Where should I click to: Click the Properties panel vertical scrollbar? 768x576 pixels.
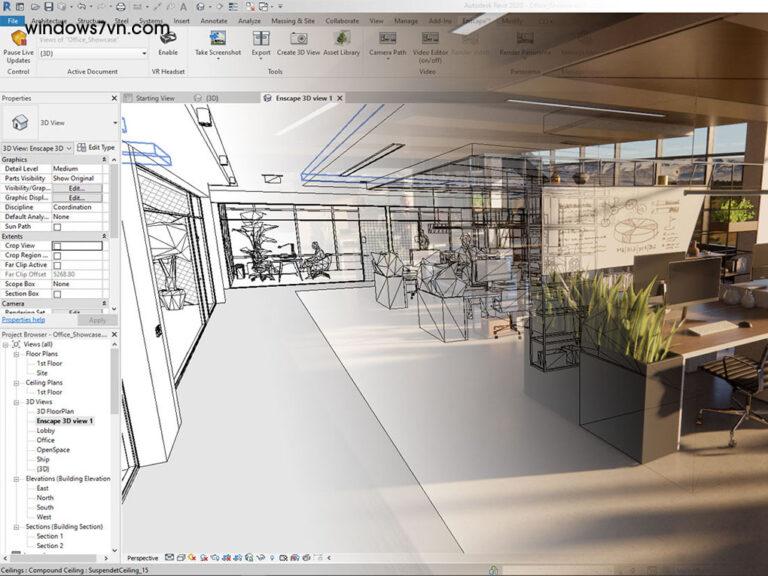pos(114,201)
